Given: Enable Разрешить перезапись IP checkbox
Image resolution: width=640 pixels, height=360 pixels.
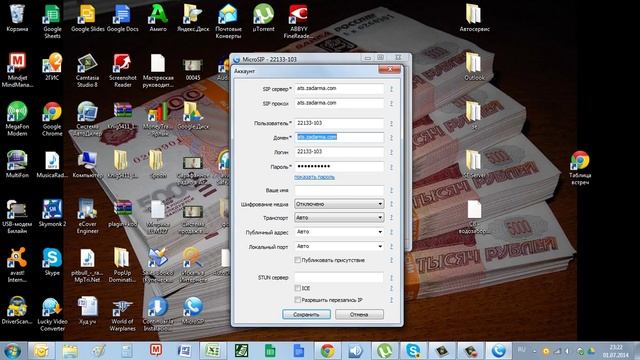Looking at the screenshot, I should [298, 300].
